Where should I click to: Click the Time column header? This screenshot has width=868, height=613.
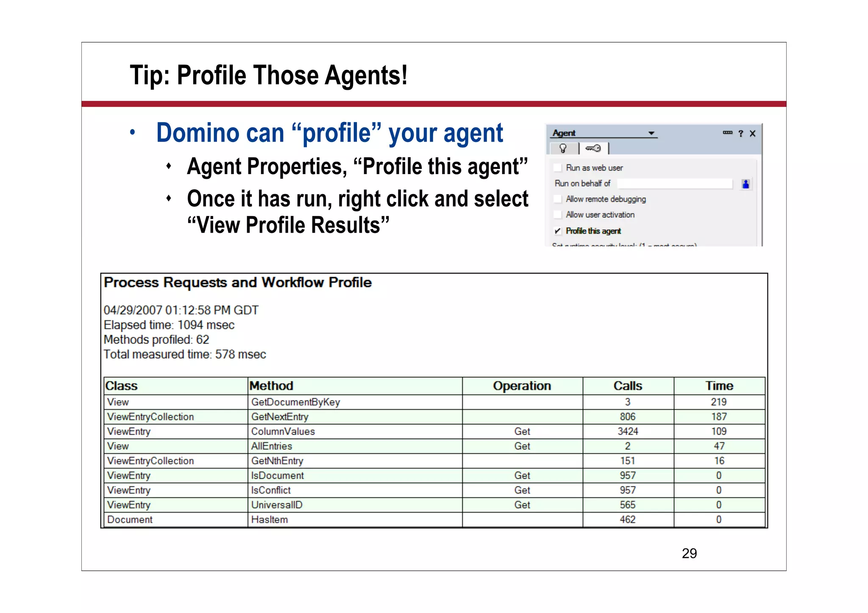pyautogui.click(x=719, y=386)
